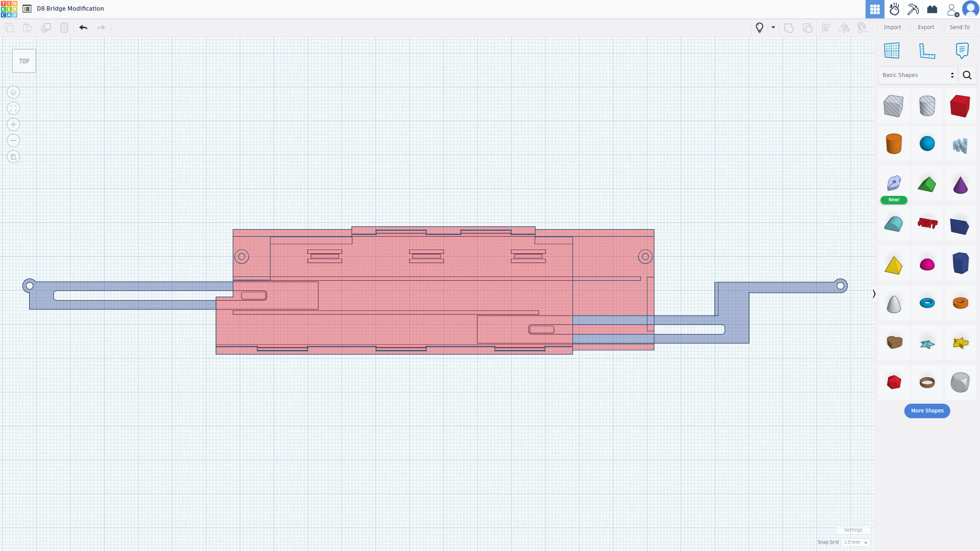Click the Undo arrow
Viewport: 980px width, 551px height.
[x=83, y=28]
